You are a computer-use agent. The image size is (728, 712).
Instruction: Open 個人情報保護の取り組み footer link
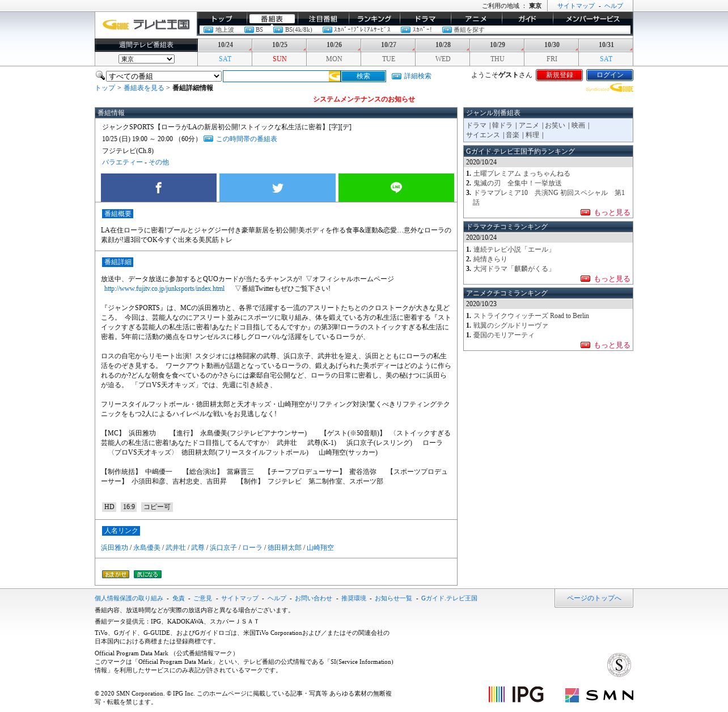[129, 598]
